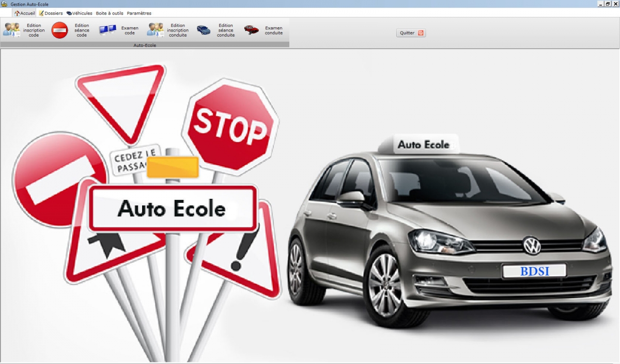Click the yellow rectangle on the signpost
620x364 pixels.
173,167
